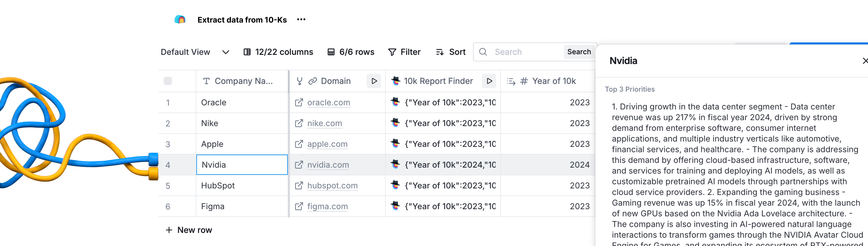Open the Filter menu
The width and height of the screenshot is (868, 246).
(404, 52)
